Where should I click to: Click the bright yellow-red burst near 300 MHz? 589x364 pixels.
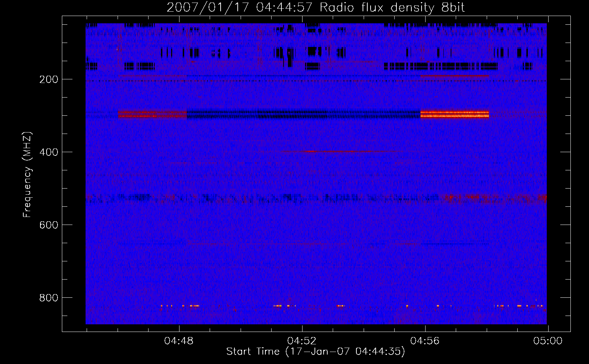tap(455, 114)
